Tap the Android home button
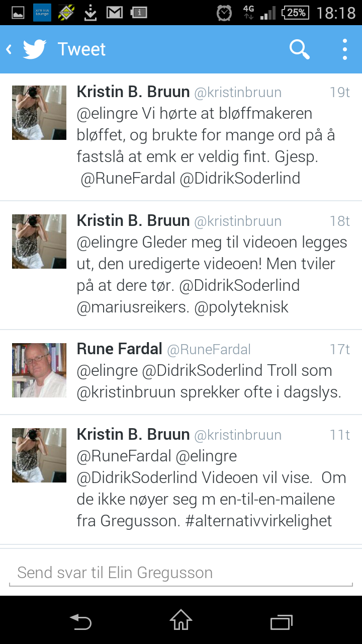 pyautogui.click(x=181, y=620)
